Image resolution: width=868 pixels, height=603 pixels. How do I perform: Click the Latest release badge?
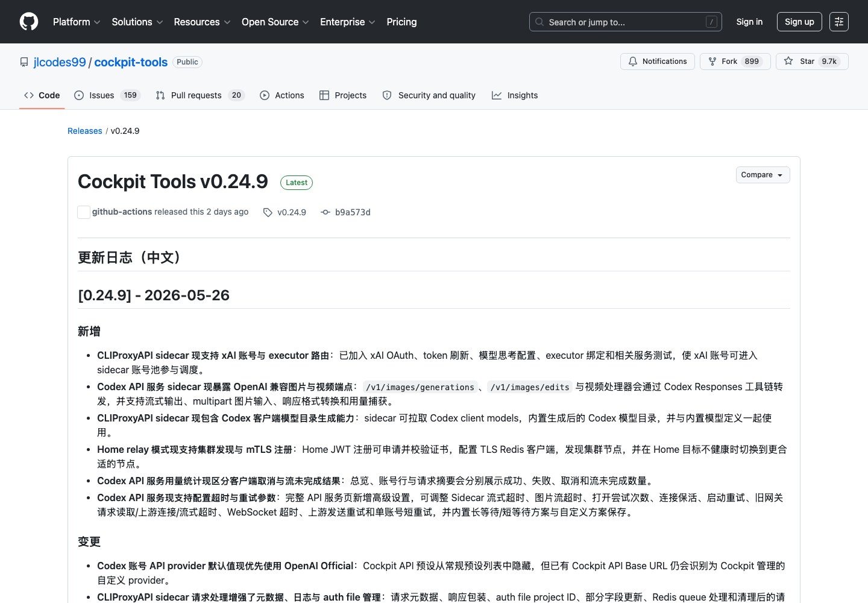click(x=297, y=183)
